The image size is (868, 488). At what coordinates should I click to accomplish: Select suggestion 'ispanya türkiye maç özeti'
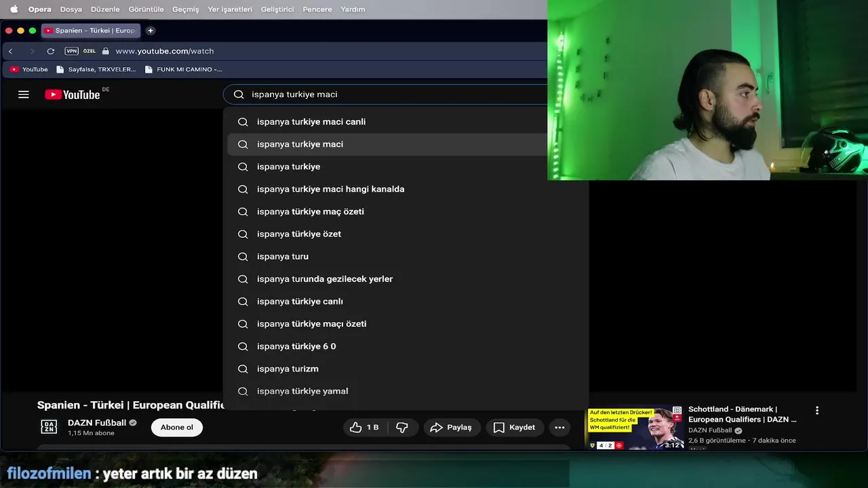point(406,211)
